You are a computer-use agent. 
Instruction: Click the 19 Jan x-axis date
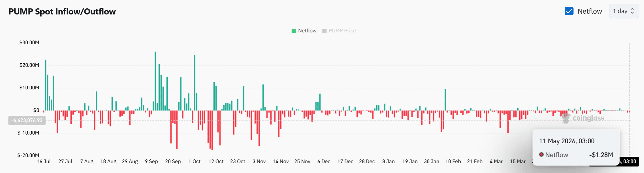(410, 161)
